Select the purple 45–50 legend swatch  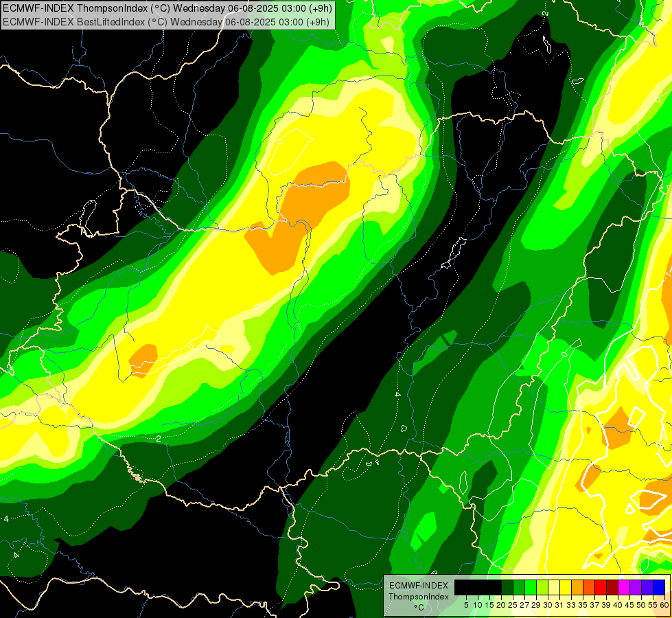(636, 587)
